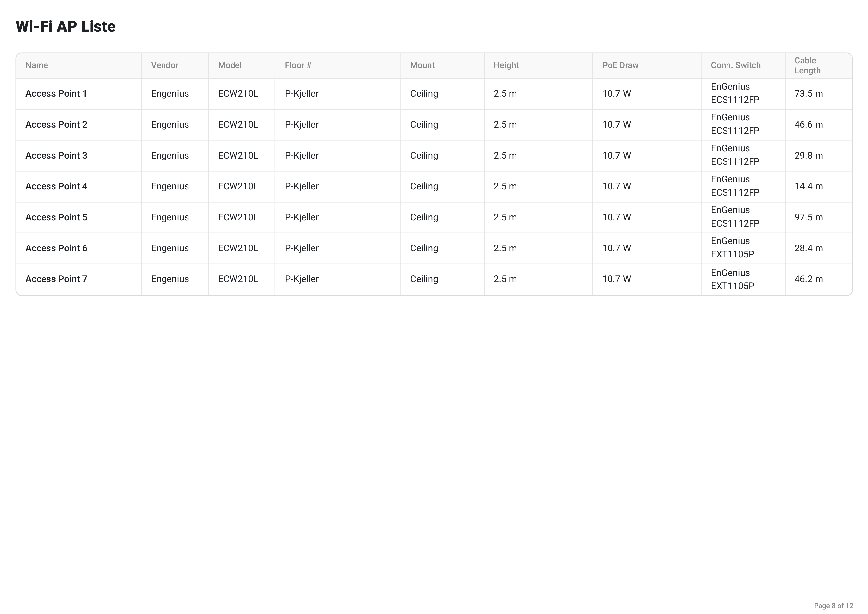Select the Conn. Switch column header

[736, 65]
